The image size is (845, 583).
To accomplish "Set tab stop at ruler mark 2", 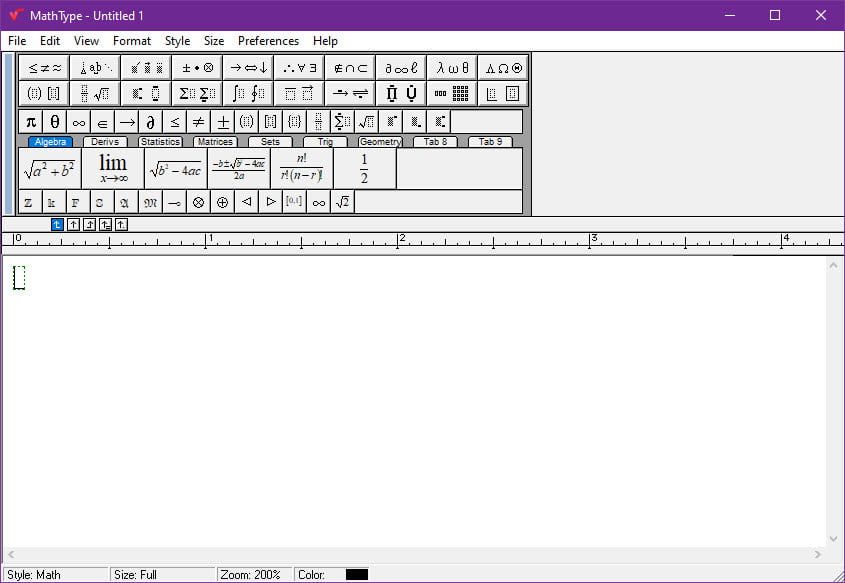I will 398,241.
